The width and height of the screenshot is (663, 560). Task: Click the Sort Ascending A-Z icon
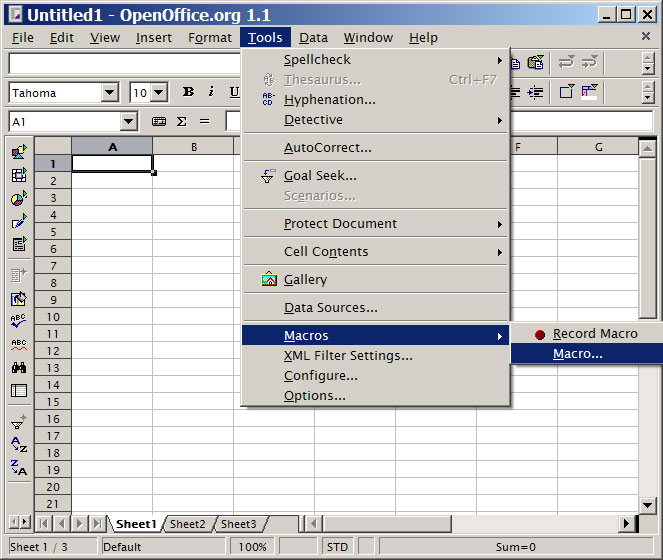click(x=19, y=445)
